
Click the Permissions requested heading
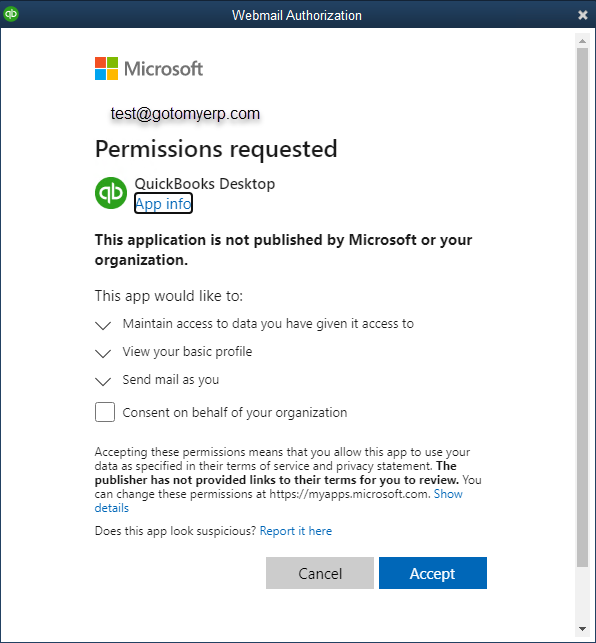click(x=216, y=149)
